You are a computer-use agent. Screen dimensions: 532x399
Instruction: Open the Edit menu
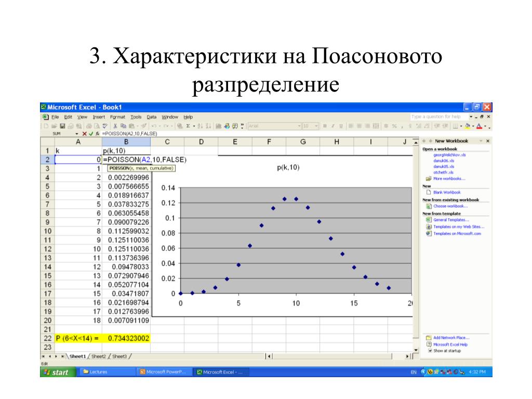coord(68,117)
